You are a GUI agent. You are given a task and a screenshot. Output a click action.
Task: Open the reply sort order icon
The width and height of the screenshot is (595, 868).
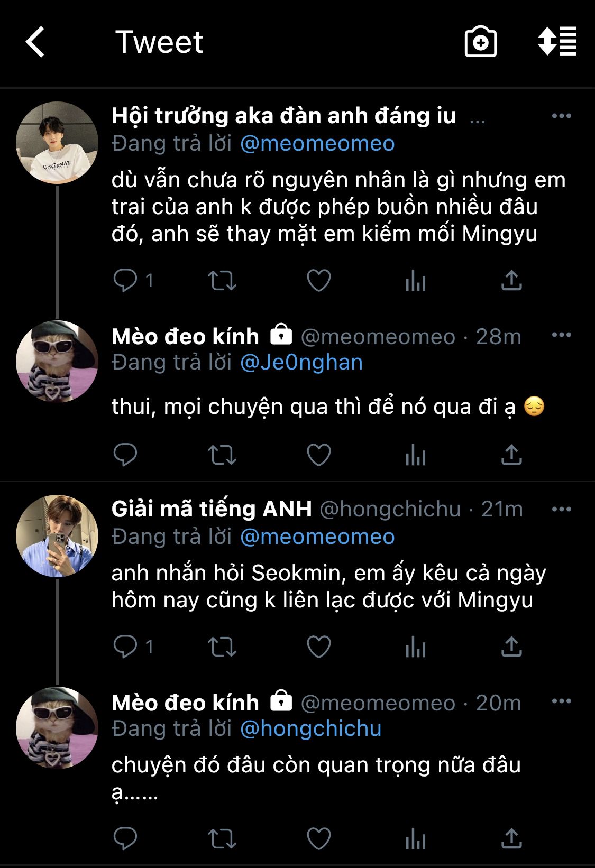[557, 41]
